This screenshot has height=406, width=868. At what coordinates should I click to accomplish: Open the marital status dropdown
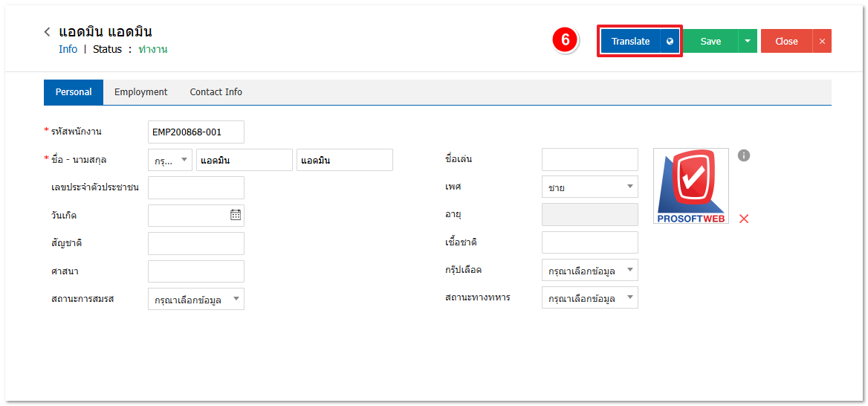[196, 299]
